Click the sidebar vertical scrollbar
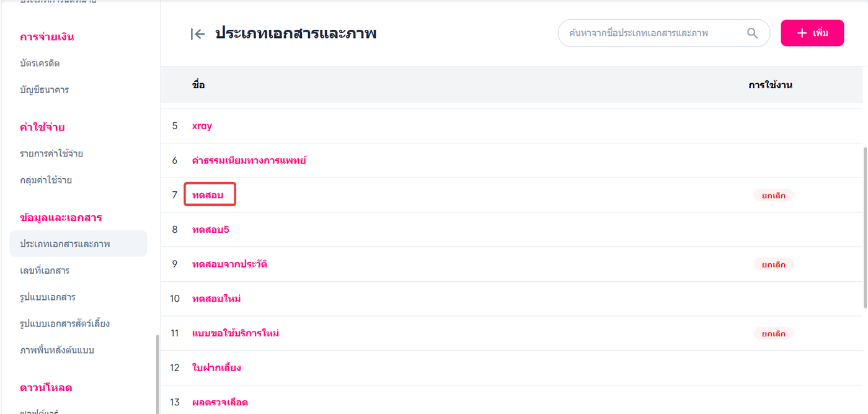 click(x=157, y=372)
